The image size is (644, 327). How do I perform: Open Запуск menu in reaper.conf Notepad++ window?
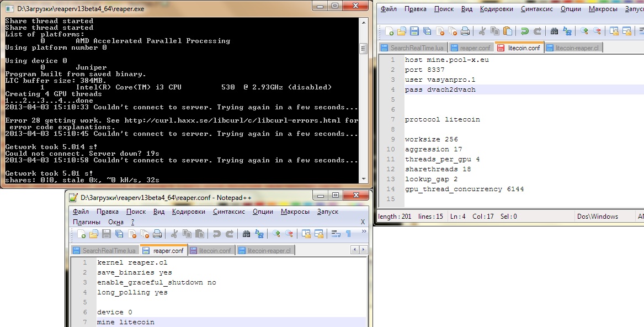click(328, 212)
